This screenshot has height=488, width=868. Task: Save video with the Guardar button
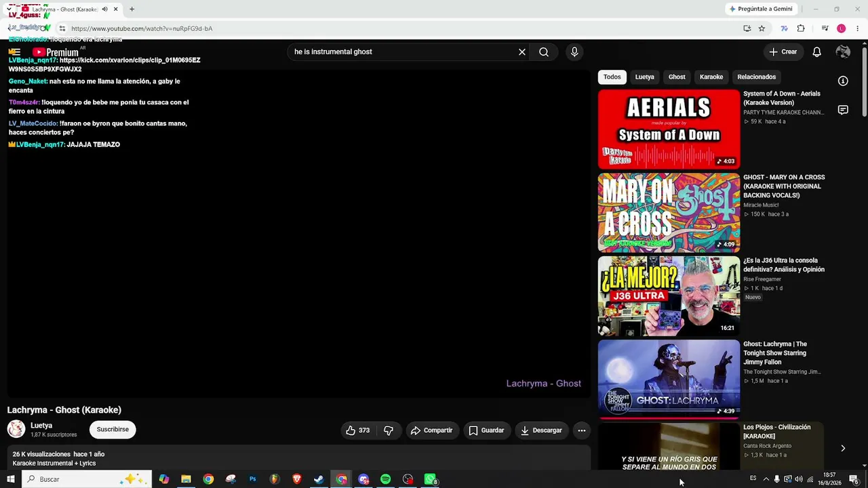[486, 430]
